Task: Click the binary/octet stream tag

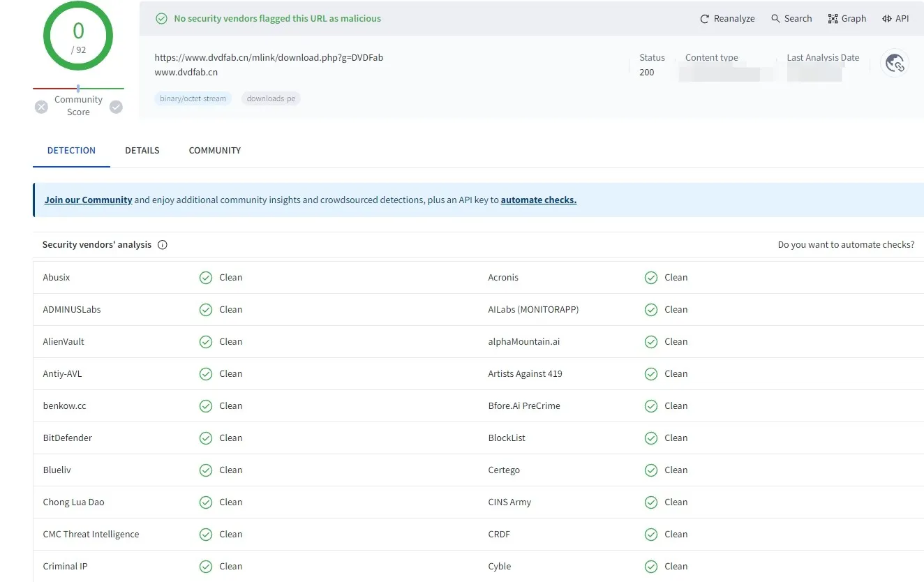Action: click(193, 98)
